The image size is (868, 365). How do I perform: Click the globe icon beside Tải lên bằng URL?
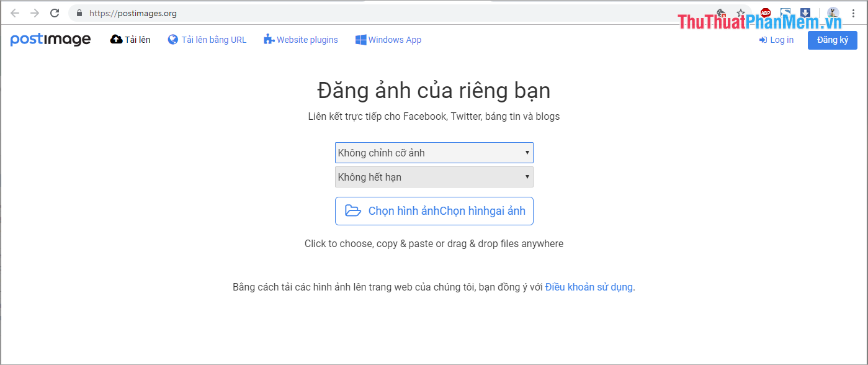point(172,39)
